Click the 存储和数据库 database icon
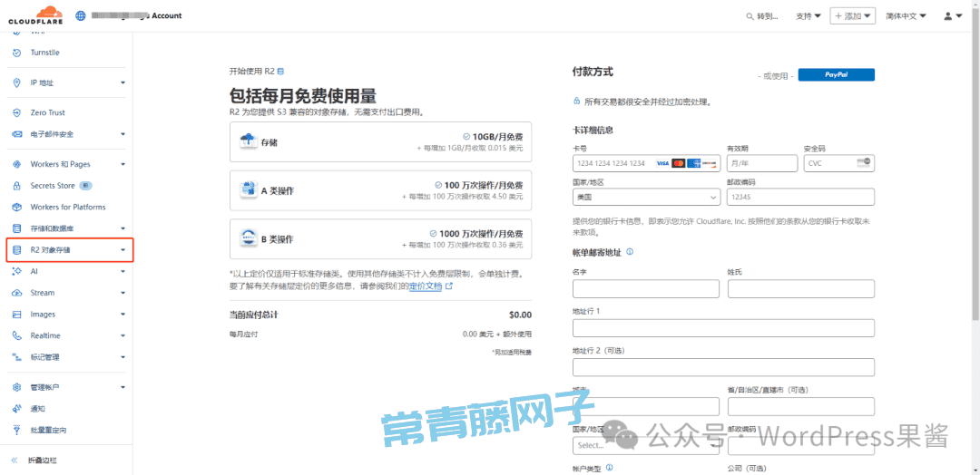The image size is (980, 475). tap(17, 228)
